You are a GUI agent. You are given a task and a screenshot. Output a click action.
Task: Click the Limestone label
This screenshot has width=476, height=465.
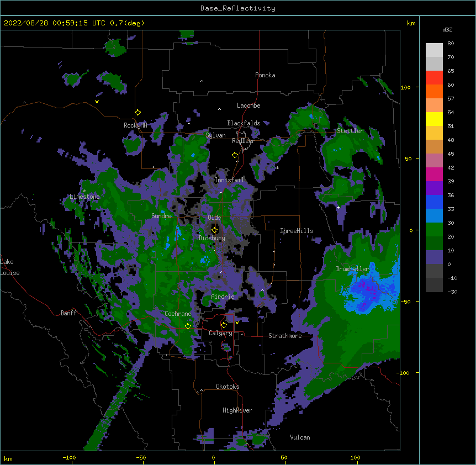point(84,197)
